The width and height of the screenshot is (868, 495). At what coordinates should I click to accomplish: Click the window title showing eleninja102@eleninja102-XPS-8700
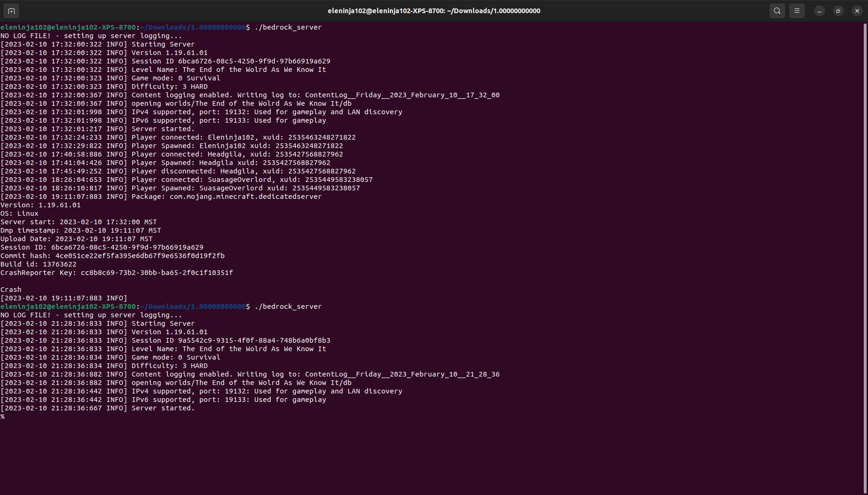434,11
